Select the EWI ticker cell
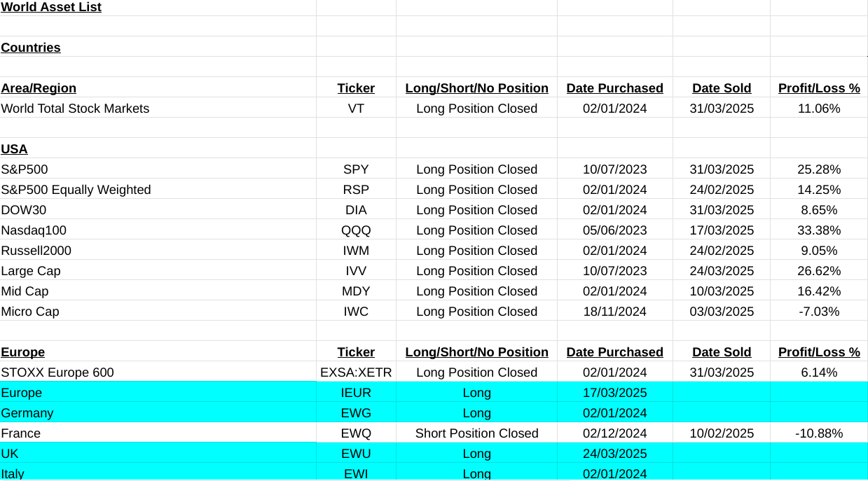 coord(356,473)
